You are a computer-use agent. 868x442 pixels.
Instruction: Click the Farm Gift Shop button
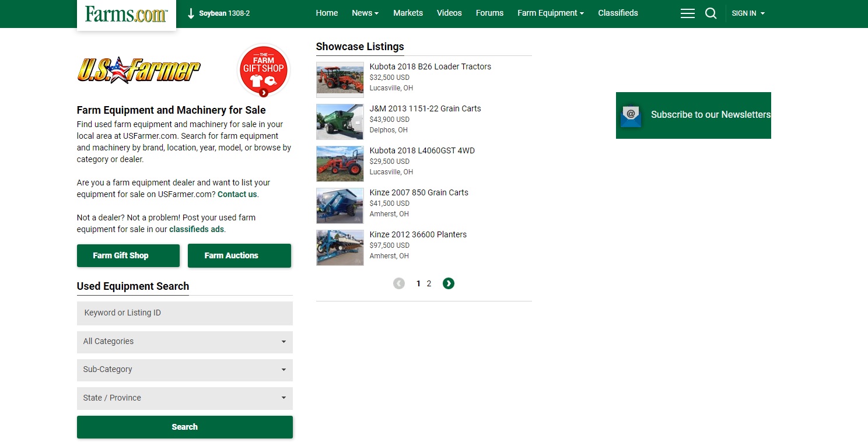(x=128, y=255)
